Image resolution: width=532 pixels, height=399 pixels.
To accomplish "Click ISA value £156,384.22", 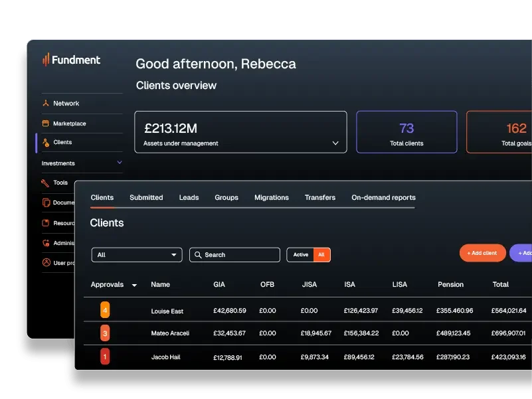I will pos(361,333).
